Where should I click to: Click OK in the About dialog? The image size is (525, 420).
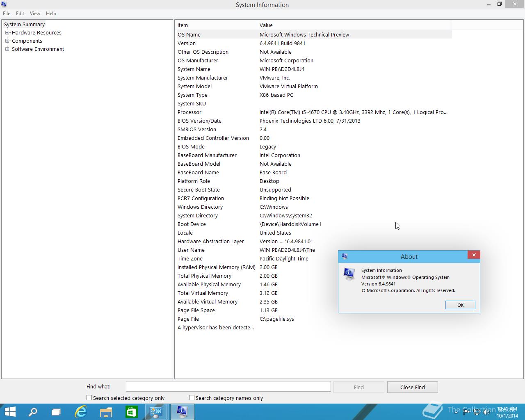point(460,305)
